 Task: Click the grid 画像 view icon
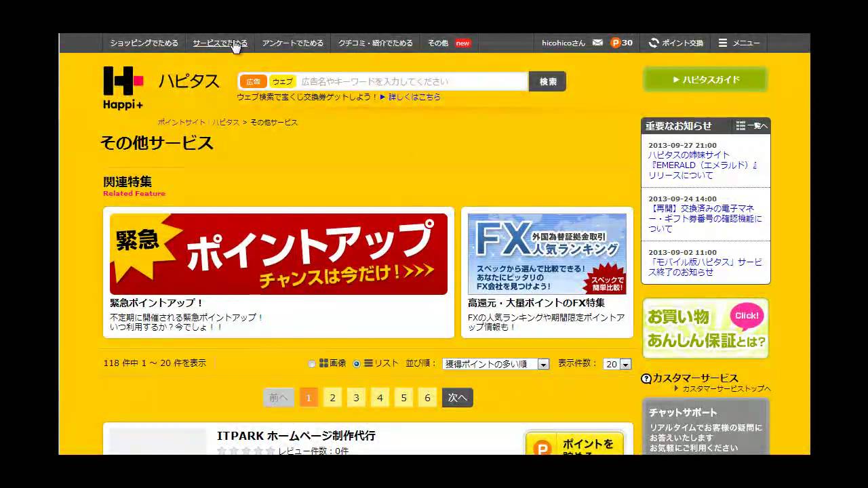324,363
